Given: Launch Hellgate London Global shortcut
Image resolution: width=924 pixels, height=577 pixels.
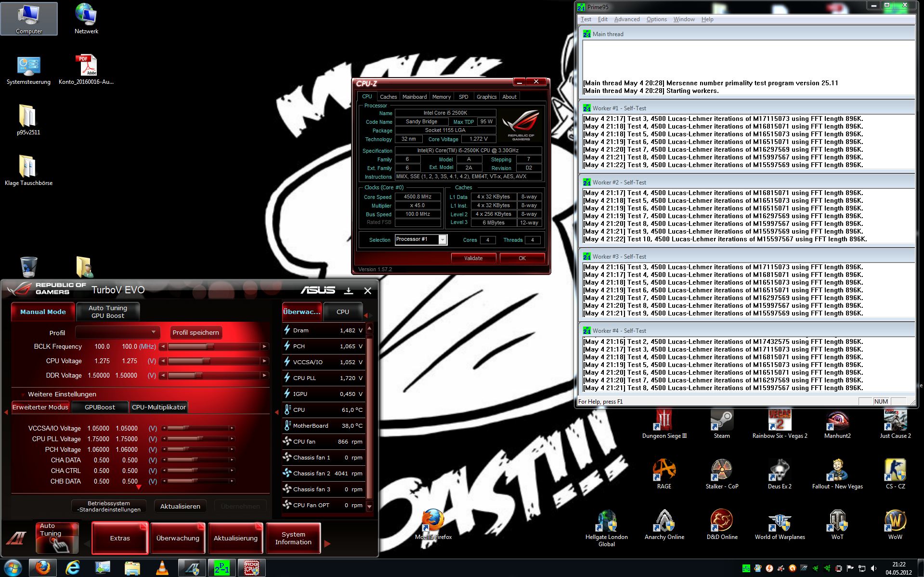Looking at the screenshot, I should (606, 528).
